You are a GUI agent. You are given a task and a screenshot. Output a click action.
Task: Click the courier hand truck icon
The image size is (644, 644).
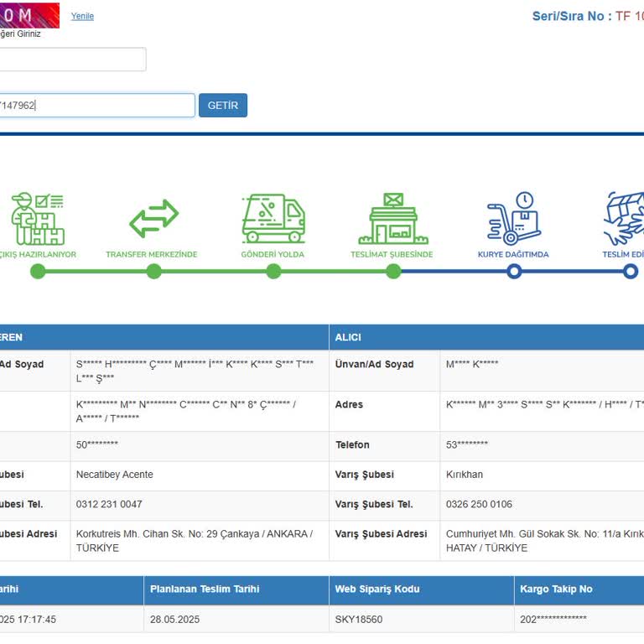(x=514, y=218)
